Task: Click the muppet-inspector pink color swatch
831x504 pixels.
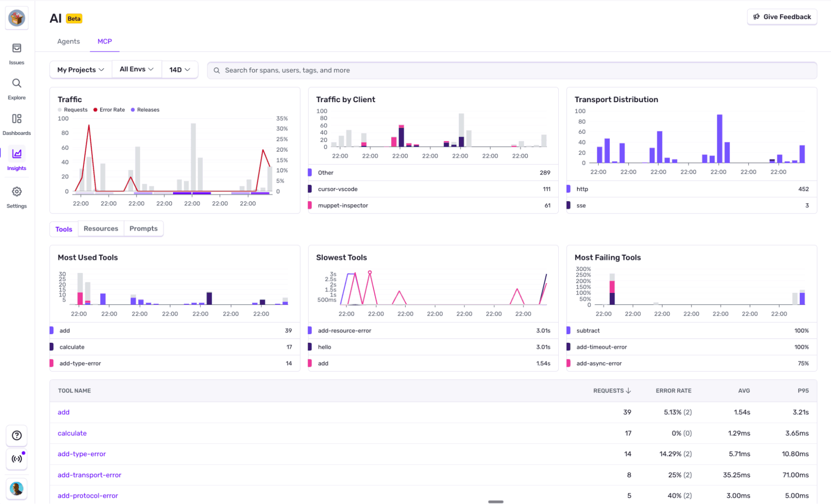Action: [x=310, y=205]
